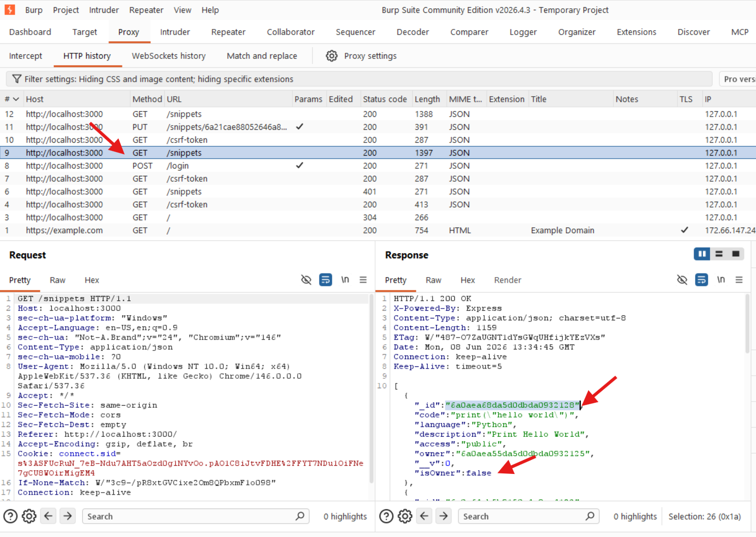Go to next match in Response search
The width and height of the screenshot is (756, 537).
pos(443,516)
